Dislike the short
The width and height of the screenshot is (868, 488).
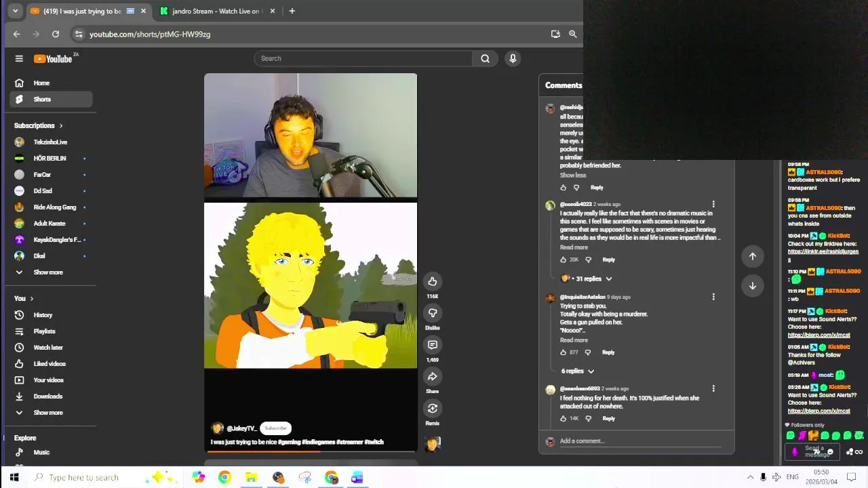(432, 313)
